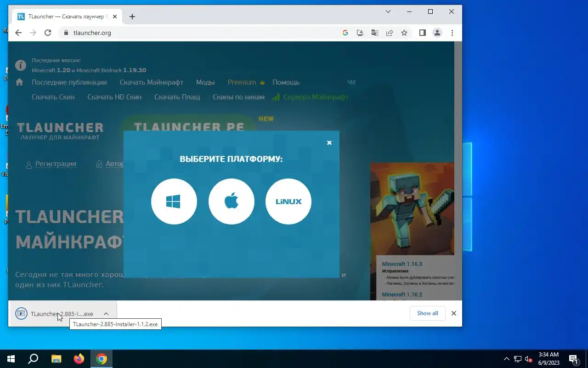
Task: Click the install app icon in address bar
Action: (x=360, y=33)
